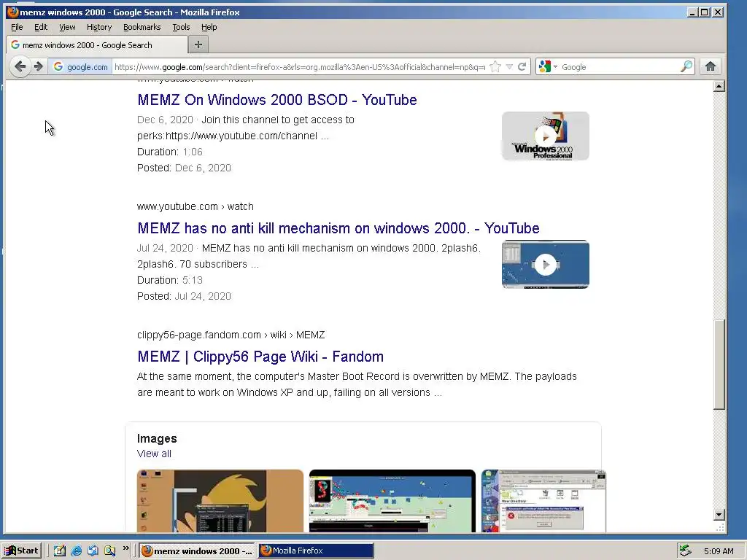This screenshot has height=560, width=747.
Task: Open the middle MEMZ desktop image result
Action: (x=392, y=501)
